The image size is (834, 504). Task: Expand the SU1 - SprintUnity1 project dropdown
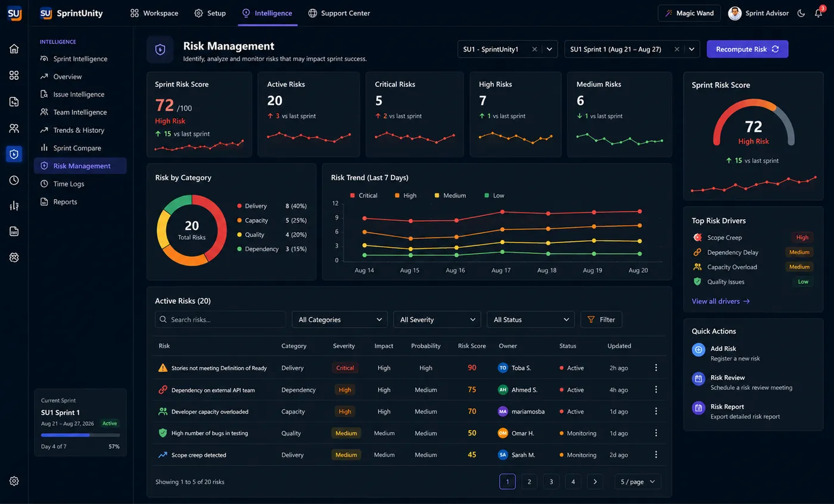click(549, 49)
